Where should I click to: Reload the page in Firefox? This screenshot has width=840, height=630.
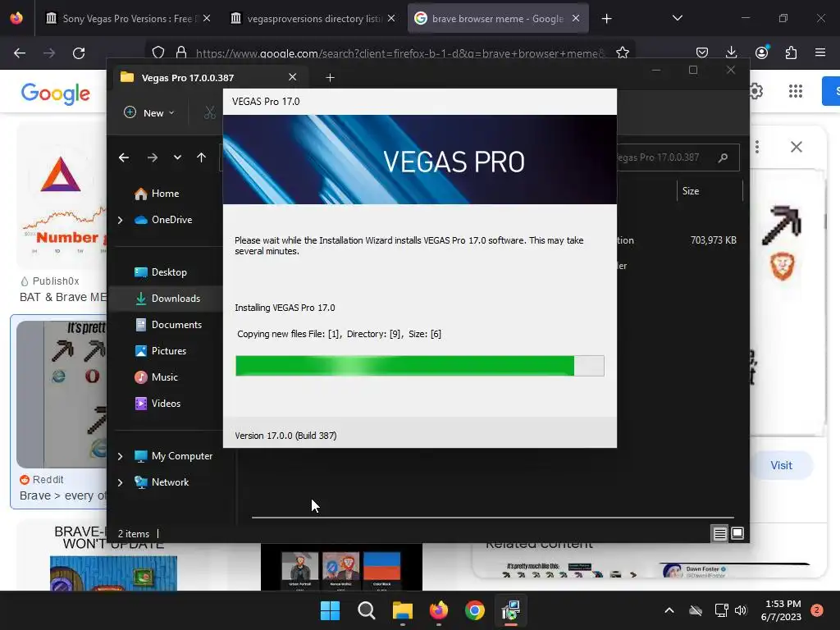(79, 53)
